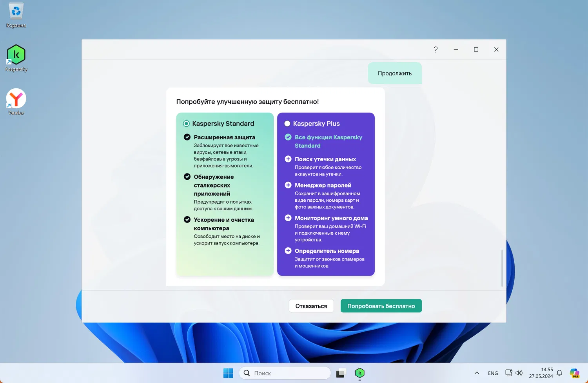Minimize the Kaspersky window
Image resolution: width=588 pixels, height=383 pixels.
tap(456, 49)
